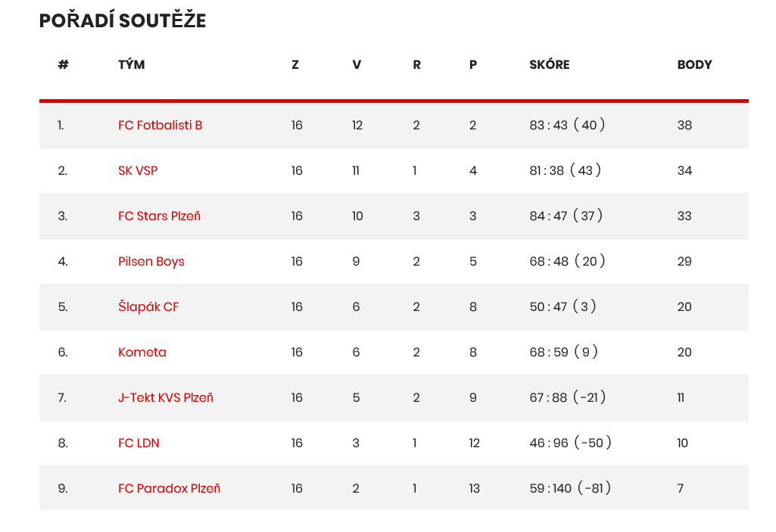776x532 pixels.
Task: Open the FC LDN team link
Action: coord(139,443)
